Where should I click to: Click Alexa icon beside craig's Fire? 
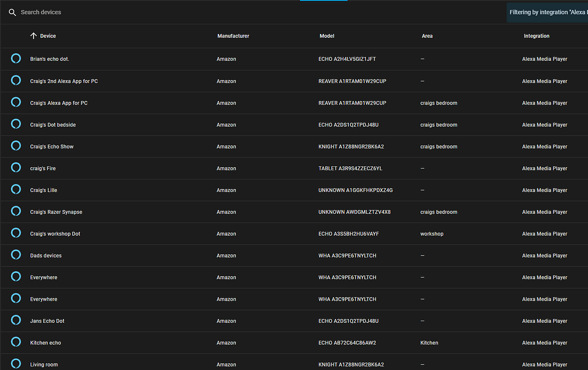[16, 167]
